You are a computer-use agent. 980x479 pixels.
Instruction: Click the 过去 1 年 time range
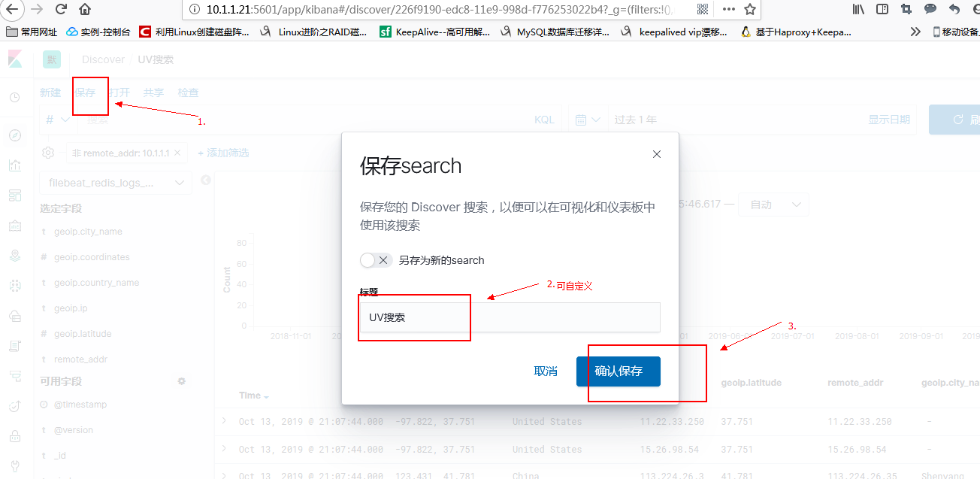pos(636,120)
